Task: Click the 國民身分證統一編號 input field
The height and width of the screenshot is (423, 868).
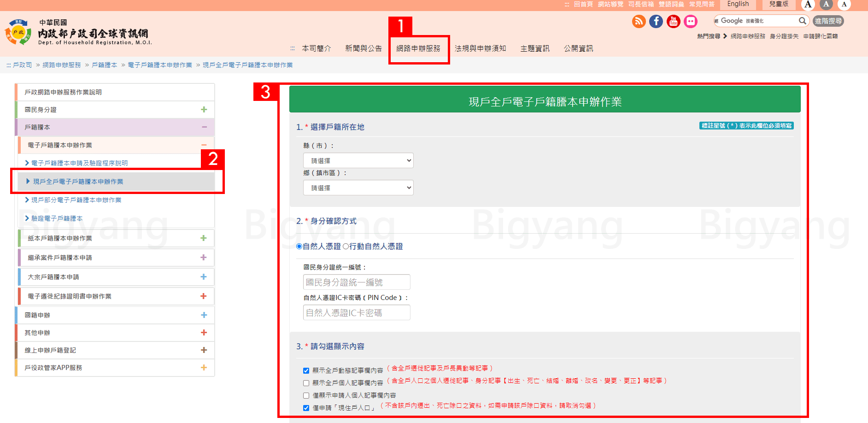Action: tap(357, 282)
